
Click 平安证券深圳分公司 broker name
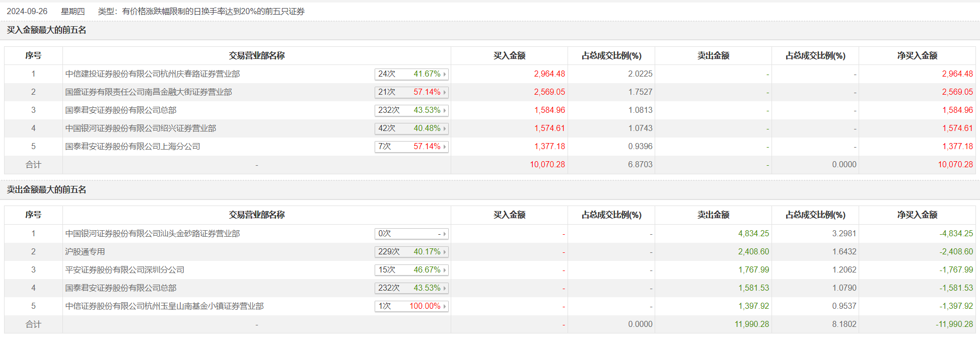pyautogui.click(x=124, y=270)
